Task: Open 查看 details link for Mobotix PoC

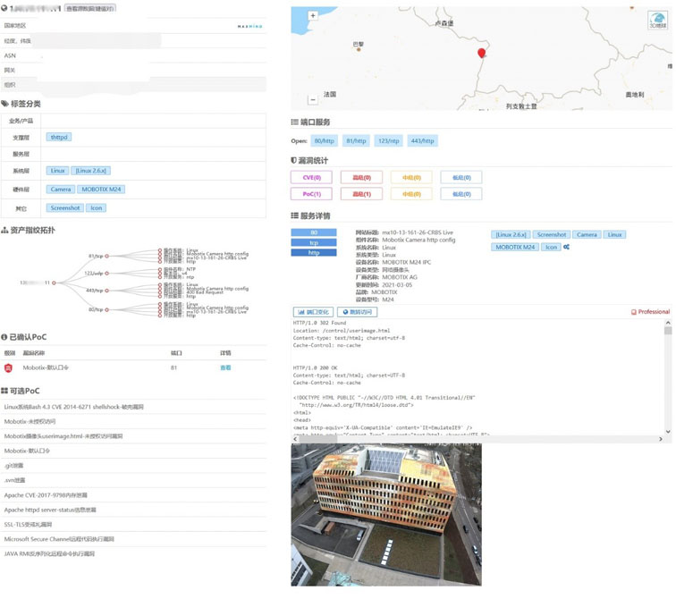Action: 225,367
